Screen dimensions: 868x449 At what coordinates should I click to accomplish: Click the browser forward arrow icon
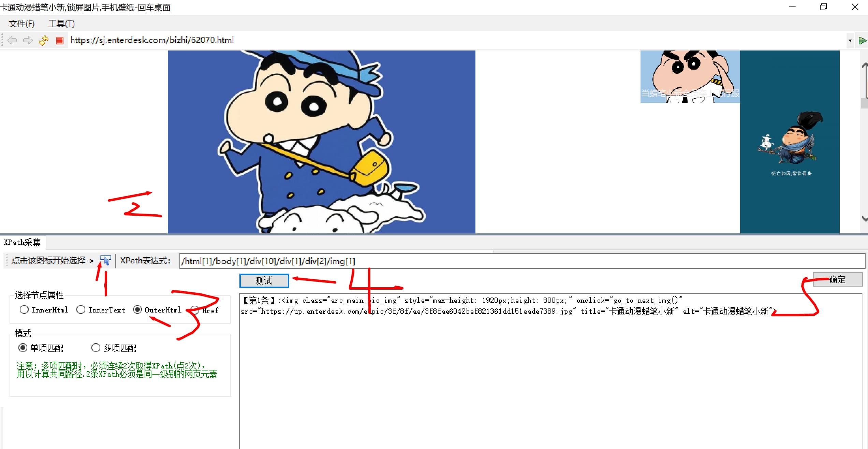pyautogui.click(x=28, y=40)
